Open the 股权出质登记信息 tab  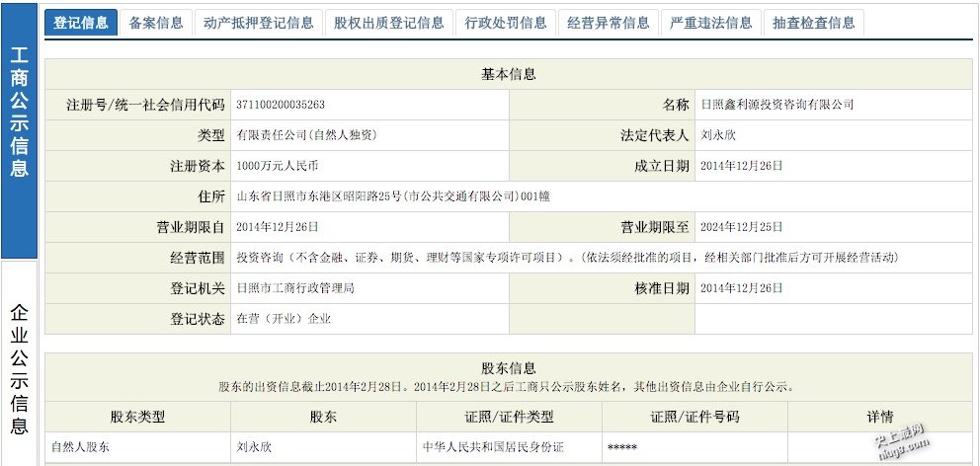coord(389,23)
